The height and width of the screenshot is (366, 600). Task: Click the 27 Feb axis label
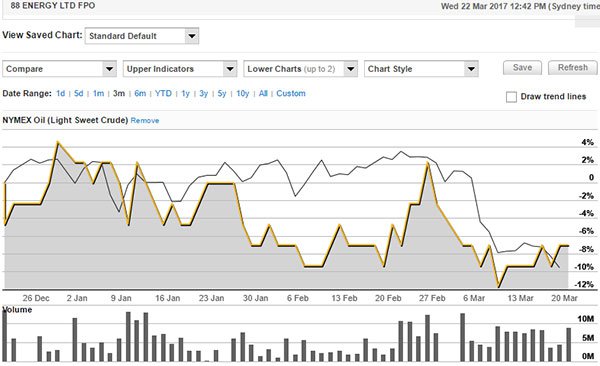pos(432,298)
